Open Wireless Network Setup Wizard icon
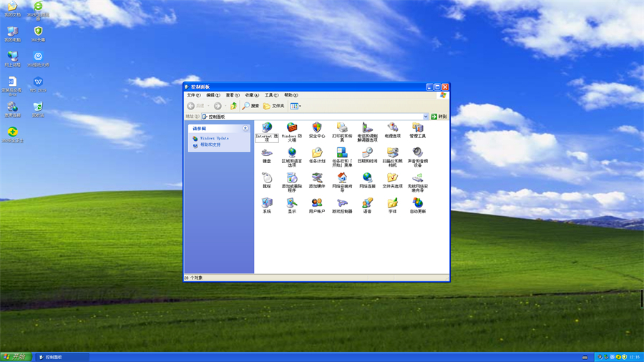This screenshot has height=362, width=644. (418, 182)
